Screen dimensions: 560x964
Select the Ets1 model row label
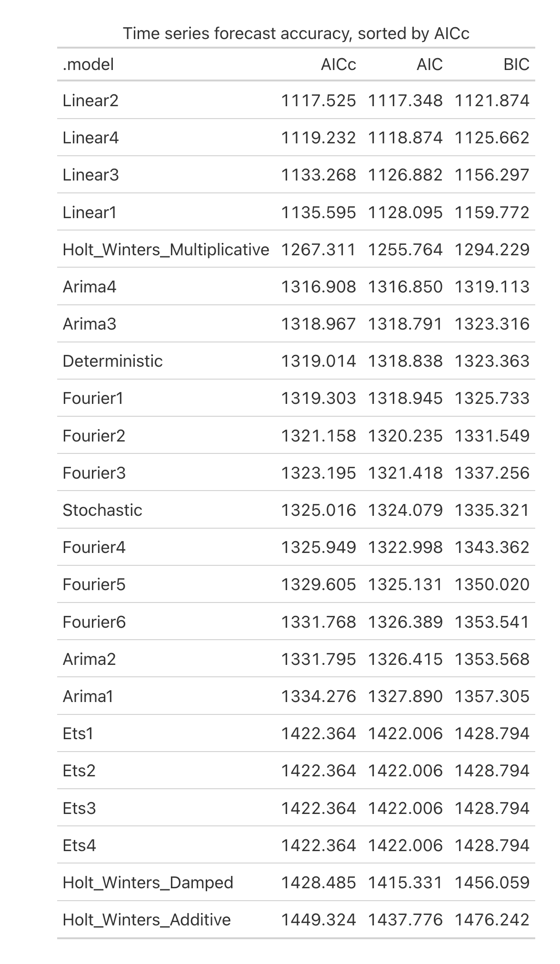(78, 733)
